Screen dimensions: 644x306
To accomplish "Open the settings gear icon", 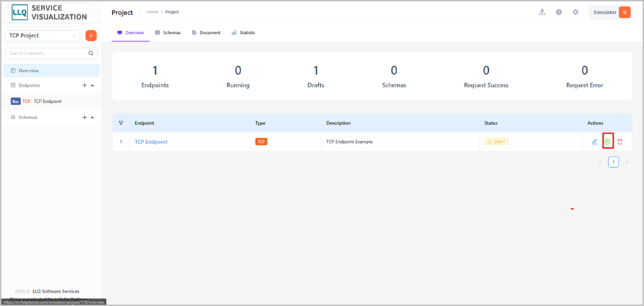I will tap(576, 12).
